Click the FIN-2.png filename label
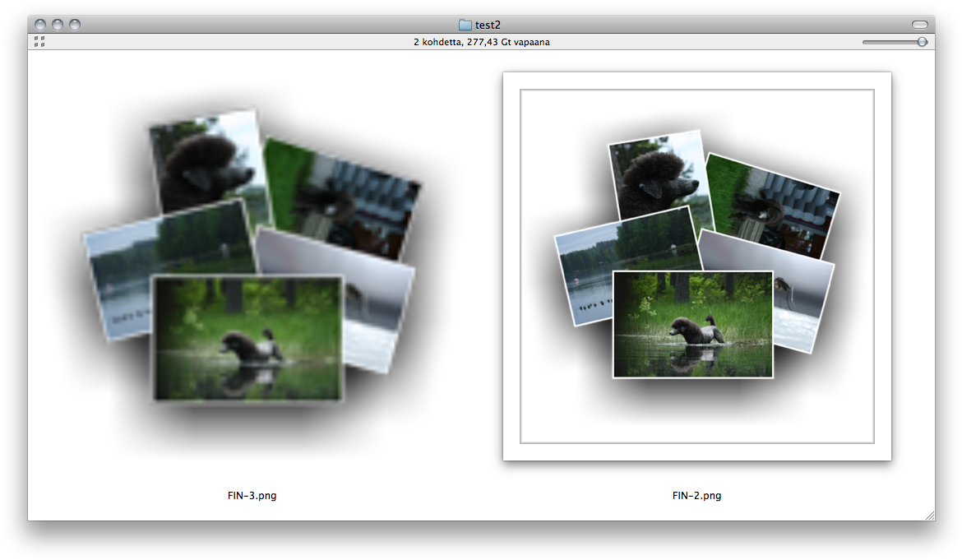The height and width of the screenshot is (560, 962). click(x=696, y=495)
